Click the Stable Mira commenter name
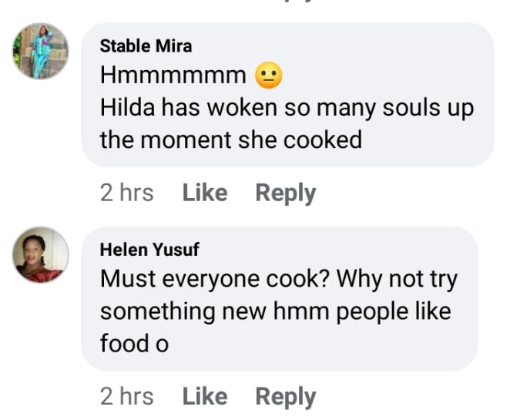The height and width of the screenshot is (420, 520). (x=146, y=46)
